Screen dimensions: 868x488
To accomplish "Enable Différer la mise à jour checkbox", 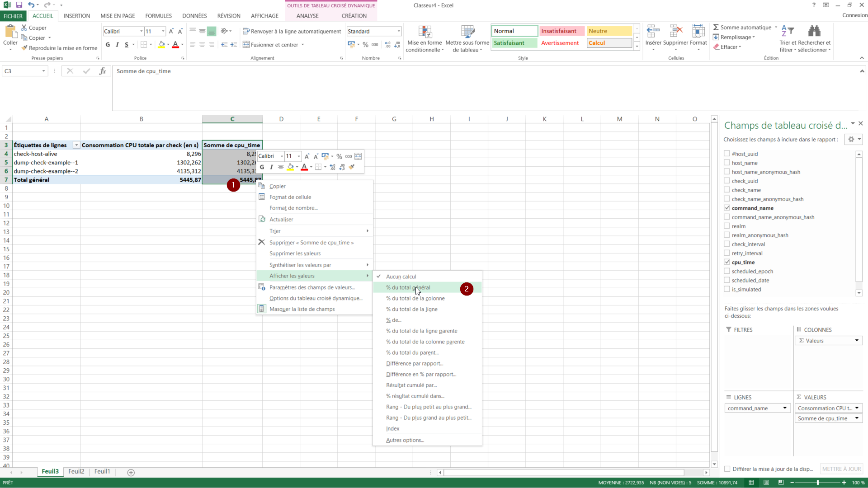I will pyautogui.click(x=727, y=469).
